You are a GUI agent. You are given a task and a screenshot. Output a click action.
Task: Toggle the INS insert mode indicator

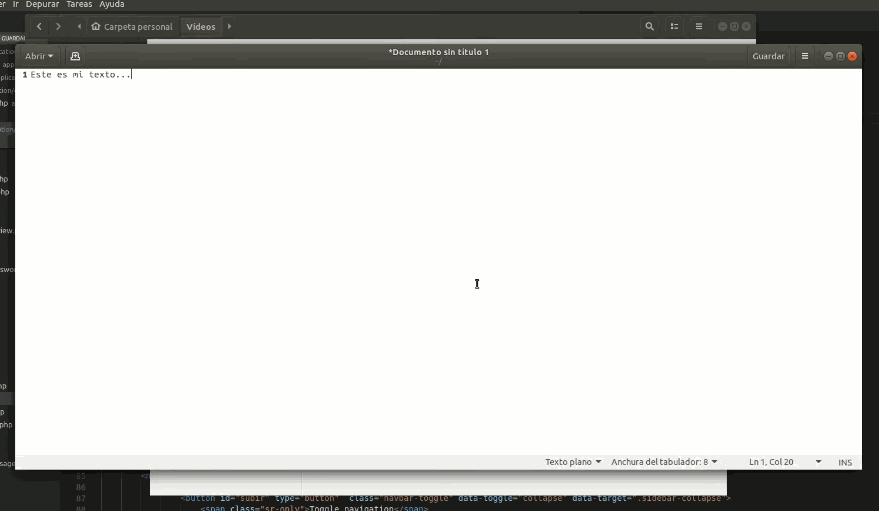click(845, 462)
